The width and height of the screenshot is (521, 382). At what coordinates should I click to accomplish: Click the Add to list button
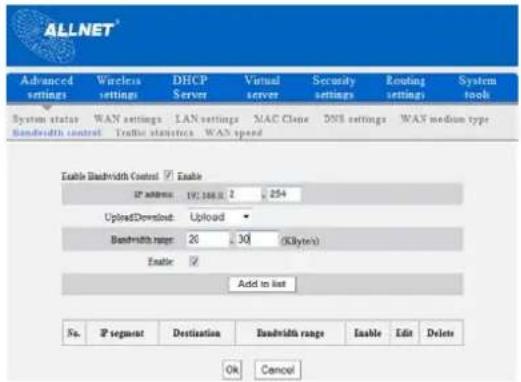pyautogui.click(x=262, y=284)
